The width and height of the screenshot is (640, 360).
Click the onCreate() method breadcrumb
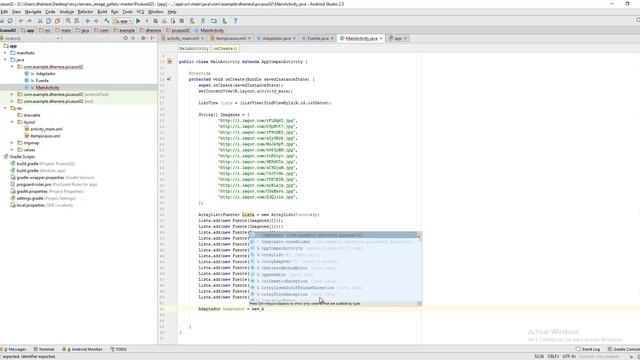click(225, 49)
